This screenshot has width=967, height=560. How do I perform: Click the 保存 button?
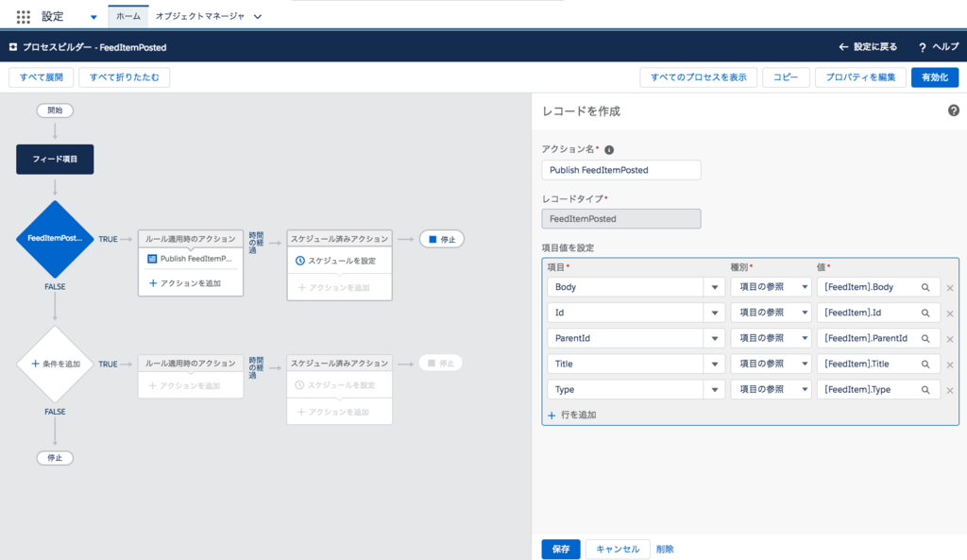(x=561, y=549)
